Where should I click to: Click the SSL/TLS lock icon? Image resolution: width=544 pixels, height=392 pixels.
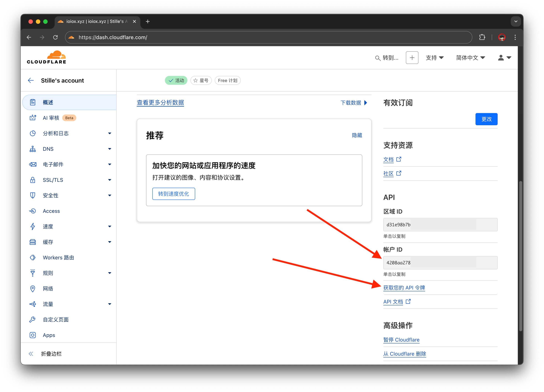coord(33,180)
